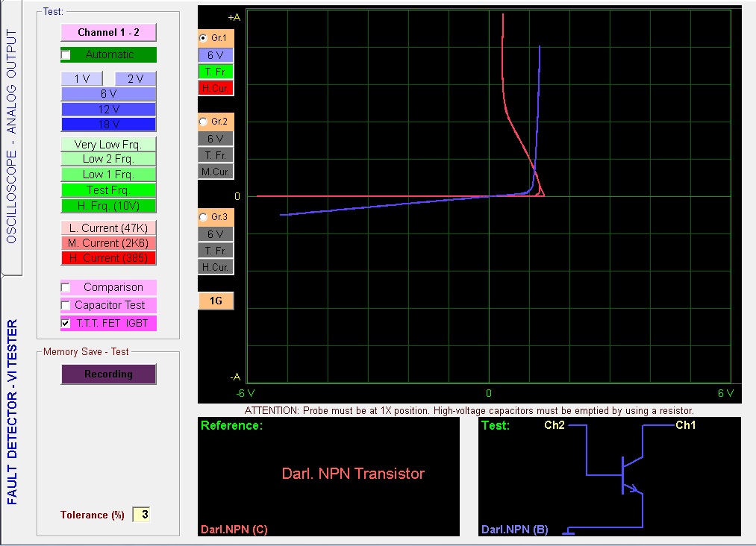Choose the 18 V voltage range
Viewport: 756px width, 546px height.
click(108, 124)
